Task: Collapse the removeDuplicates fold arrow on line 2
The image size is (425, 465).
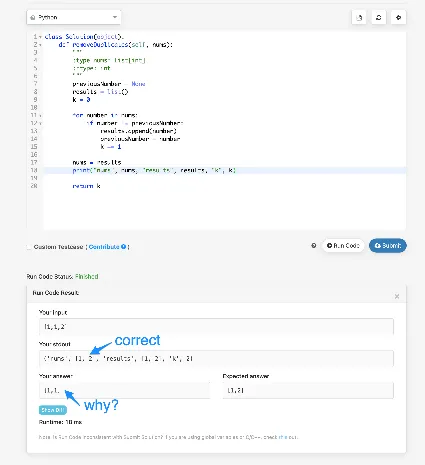Action: [40, 45]
